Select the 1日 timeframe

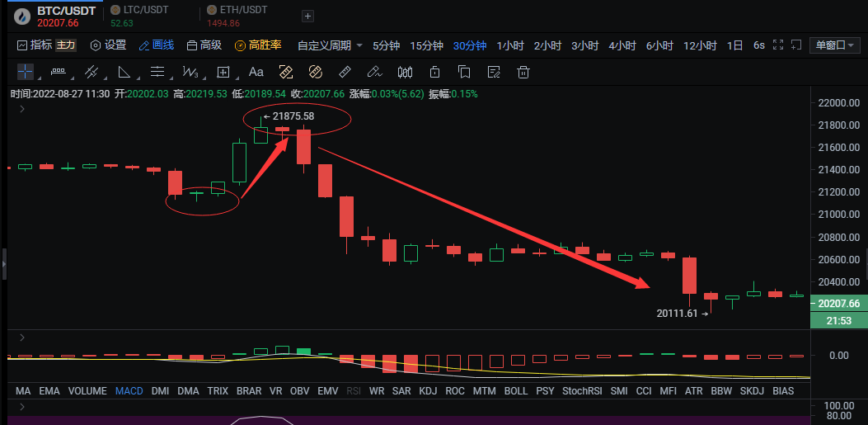pos(734,45)
